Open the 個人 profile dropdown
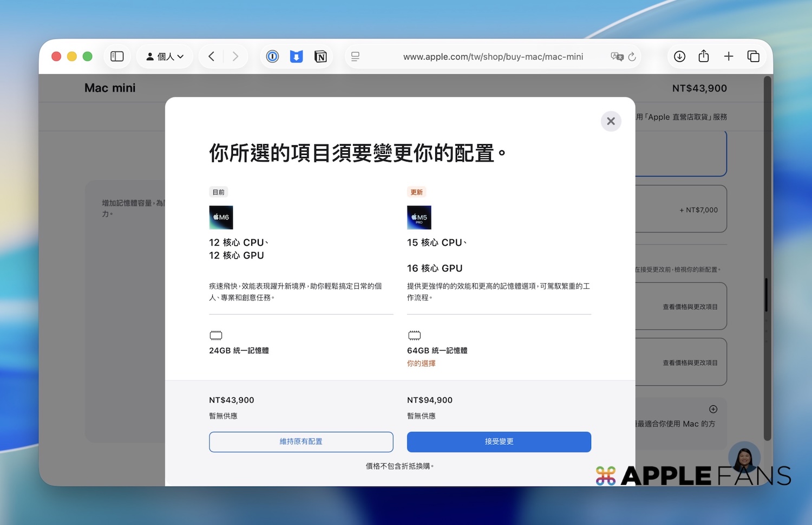 tap(165, 56)
